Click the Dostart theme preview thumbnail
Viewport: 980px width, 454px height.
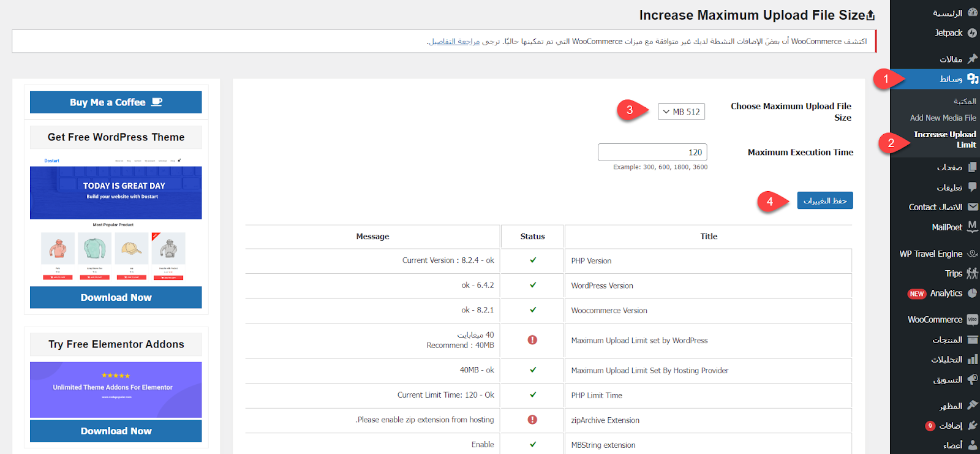click(x=116, y=219)
